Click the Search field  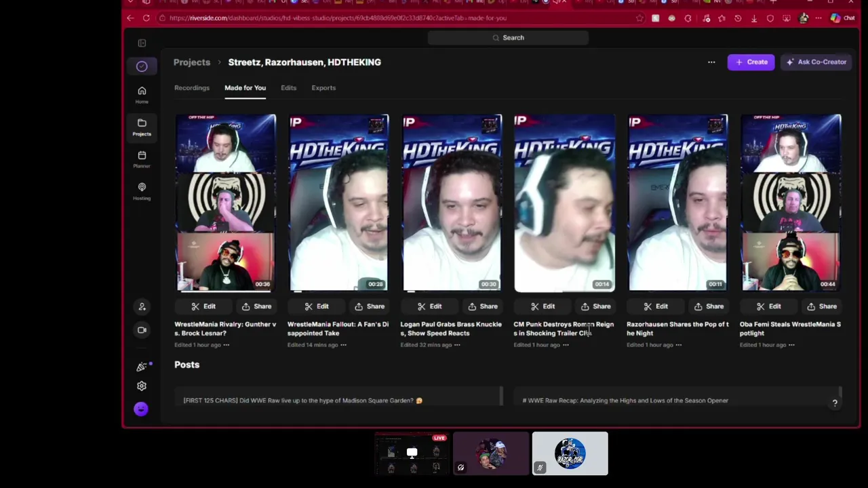508,38
